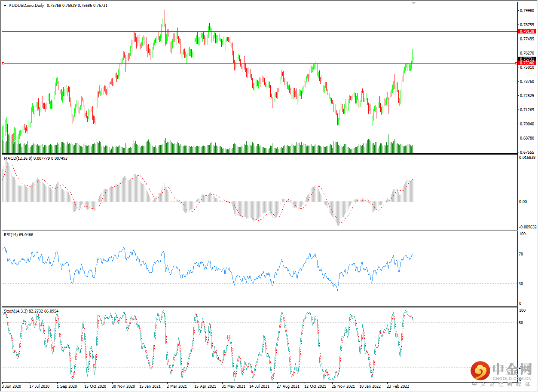Click the 0.015838 MACD scale value

point(528,158)
